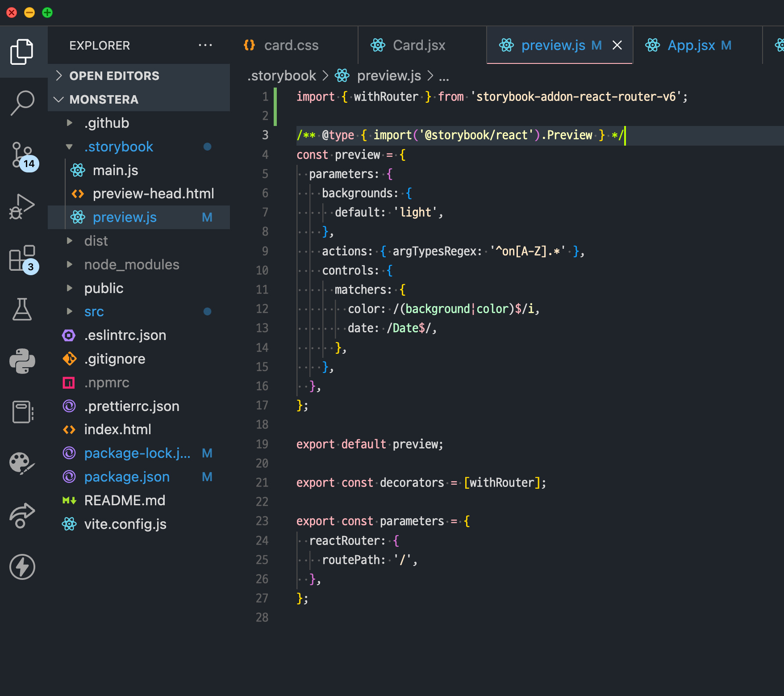This screenshot has height=696, width=784.
Task: Open More Actions menu in Explorer
Action: click(205, 45)
